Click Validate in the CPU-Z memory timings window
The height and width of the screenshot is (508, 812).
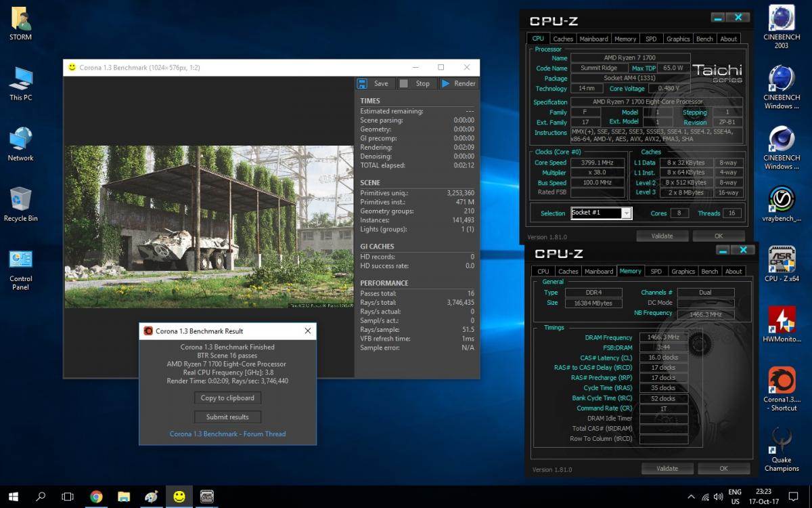click(667, 468)
